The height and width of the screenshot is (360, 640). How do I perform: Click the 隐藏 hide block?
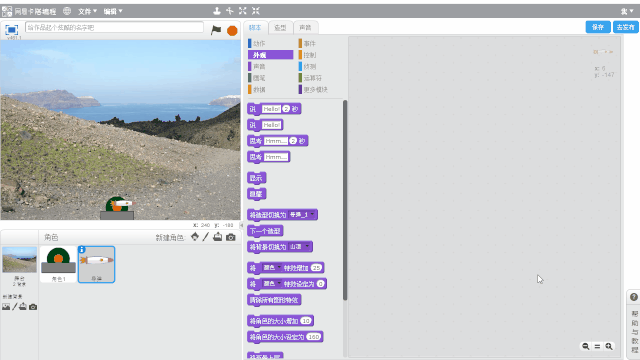click(x=257, y=194)
